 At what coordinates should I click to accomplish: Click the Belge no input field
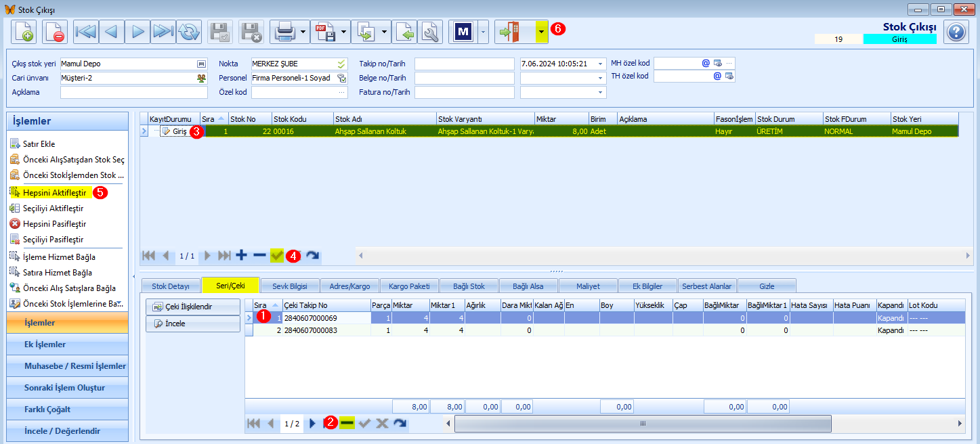coord(465,78)
